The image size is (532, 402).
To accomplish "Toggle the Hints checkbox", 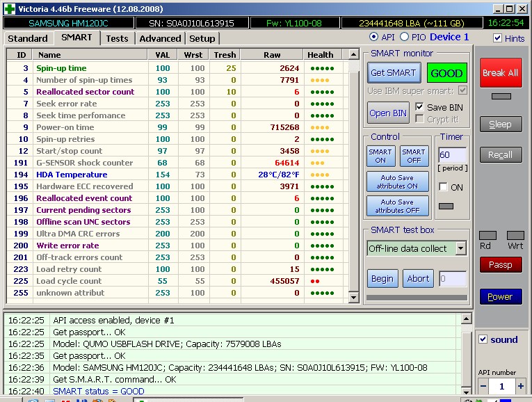I will click(497, 38).
